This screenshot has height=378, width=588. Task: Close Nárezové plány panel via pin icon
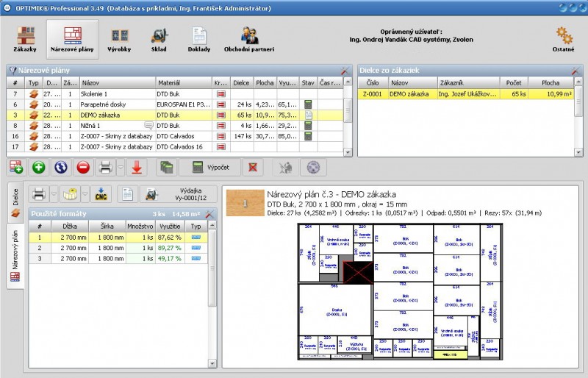point(345,71)
